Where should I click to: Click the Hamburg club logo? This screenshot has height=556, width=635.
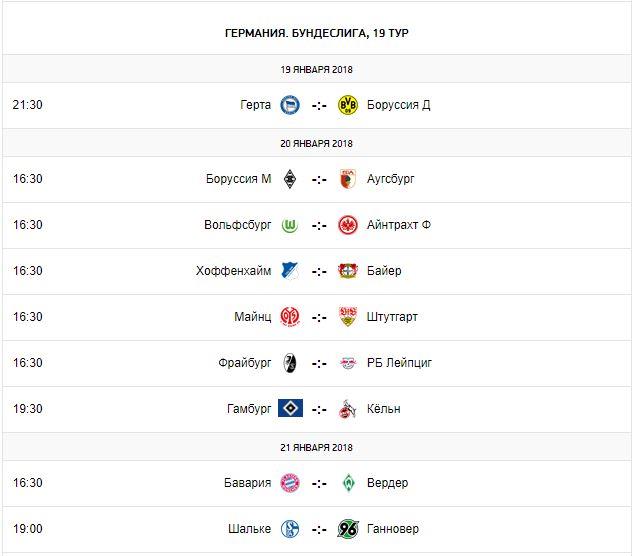coord(290,409)
